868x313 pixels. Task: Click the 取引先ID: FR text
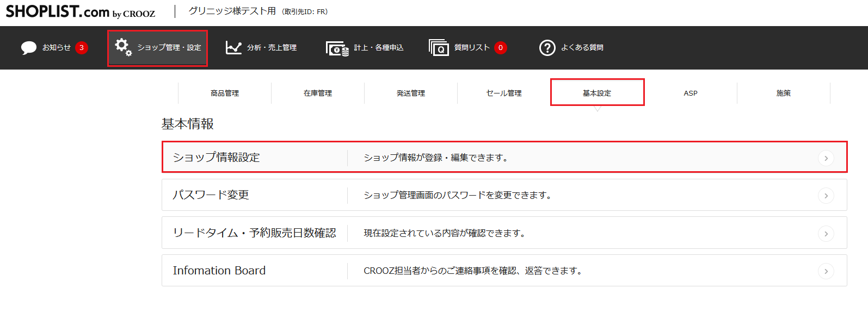pyautogui.click(x=305, y=12)
